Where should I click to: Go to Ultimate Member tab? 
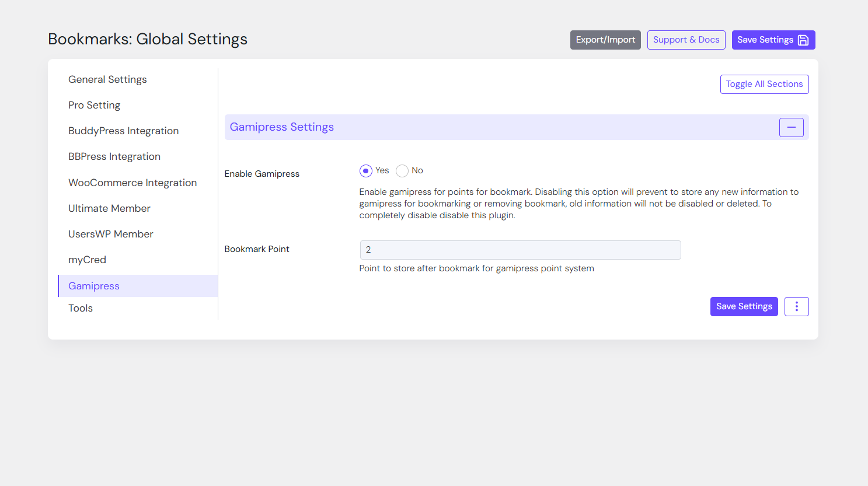(x=109, y=208)
